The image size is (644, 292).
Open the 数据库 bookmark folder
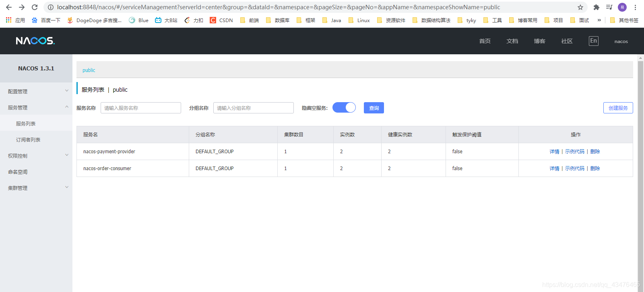pos(278,20)
